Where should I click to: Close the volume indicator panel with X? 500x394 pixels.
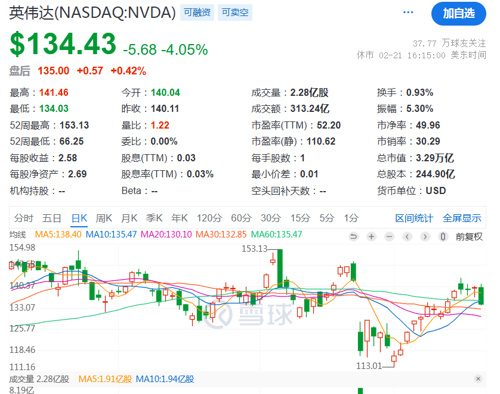point(478,379)
